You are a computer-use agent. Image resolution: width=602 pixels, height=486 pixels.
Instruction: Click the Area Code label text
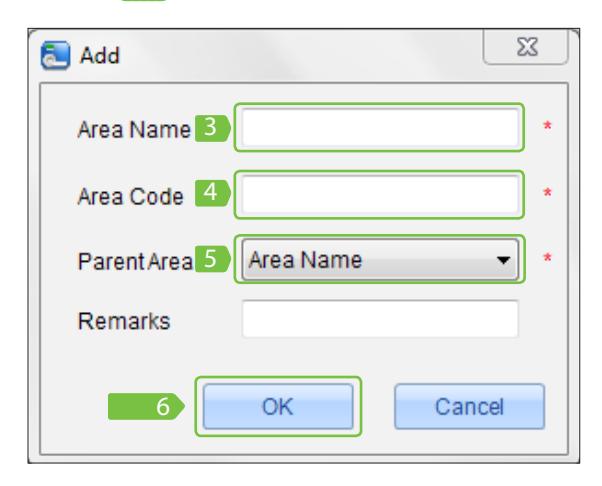click(x=131, y=197)
